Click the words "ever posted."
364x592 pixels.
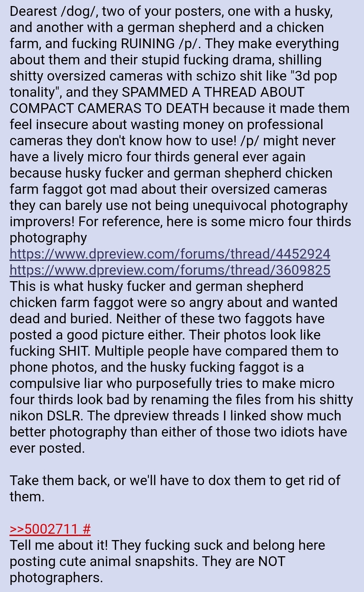coord(47,448)
